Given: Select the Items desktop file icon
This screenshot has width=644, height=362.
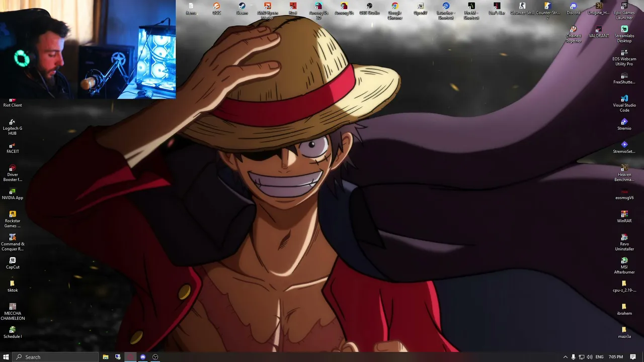Looking at the screenshot, I should (191, 9).
